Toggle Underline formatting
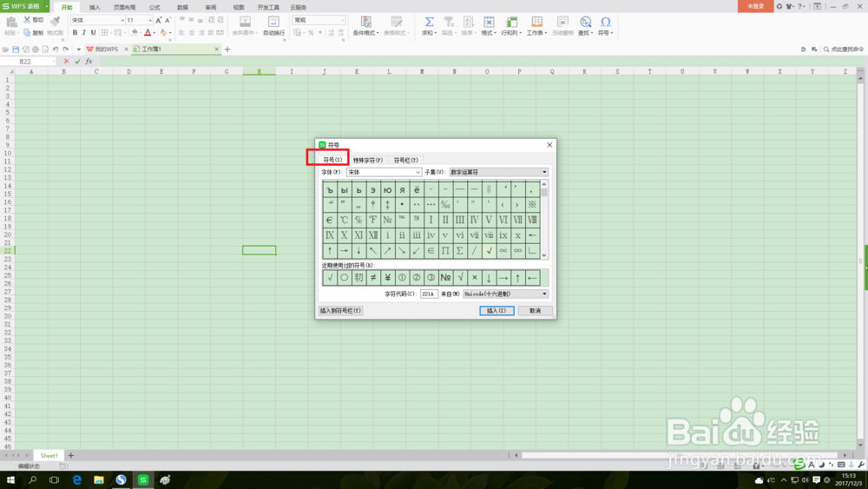868x489 pixels. click(x=93, y=33)
